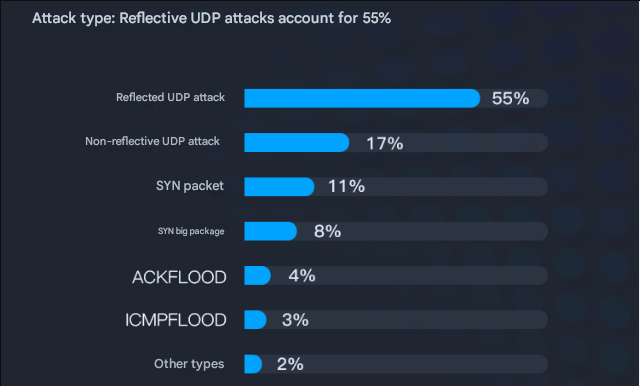Click the Reflected UDP attack blue bar
Image resolution: width=640 pixels, height=386 pixels.
click(362, 98)
